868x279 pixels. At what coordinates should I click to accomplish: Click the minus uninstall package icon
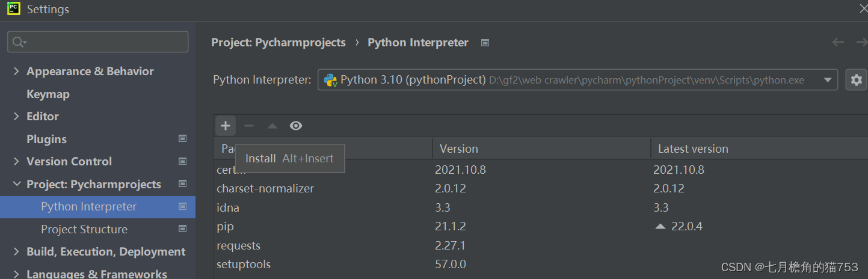pyautogui.click(x=249, y=126)
